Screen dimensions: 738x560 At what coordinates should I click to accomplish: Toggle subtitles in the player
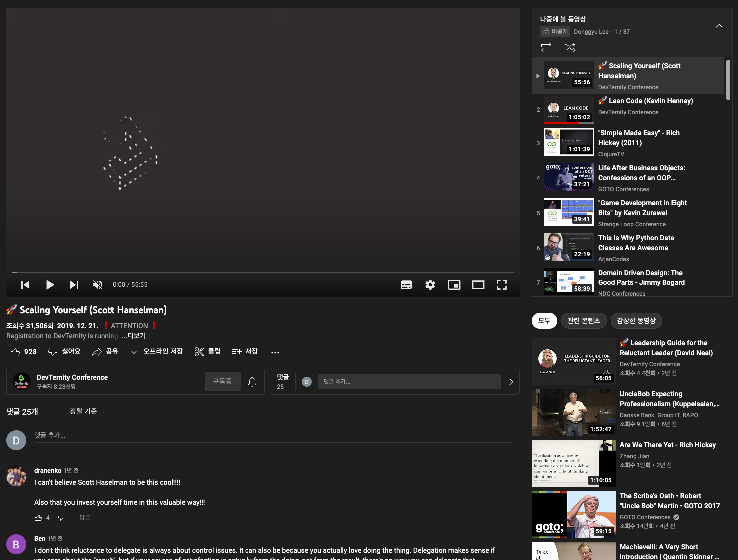click(406, 285)
